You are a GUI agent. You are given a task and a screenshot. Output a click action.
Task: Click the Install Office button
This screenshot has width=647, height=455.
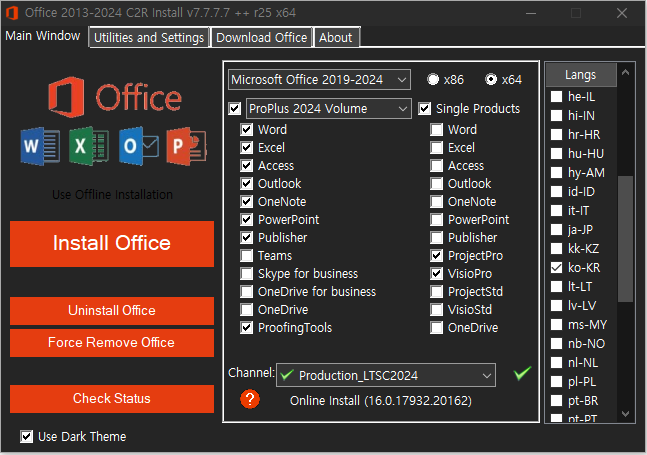pyautogui.click(x=112, y=243)
